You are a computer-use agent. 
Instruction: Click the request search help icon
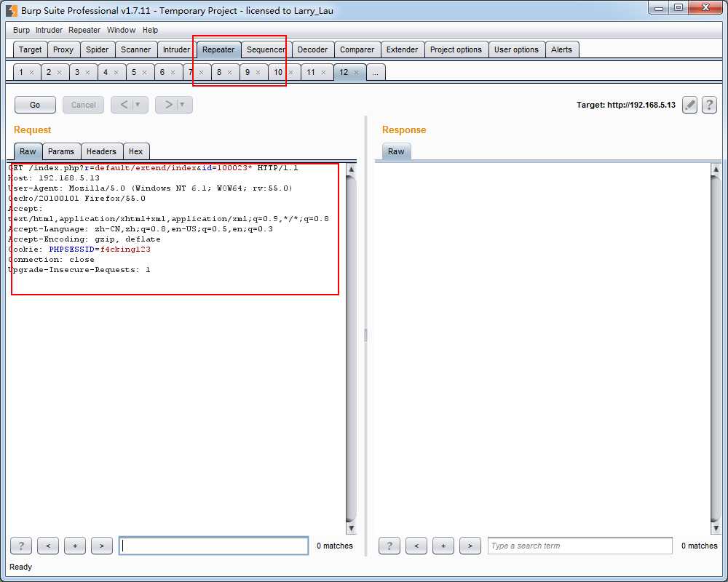coord(21,546)
